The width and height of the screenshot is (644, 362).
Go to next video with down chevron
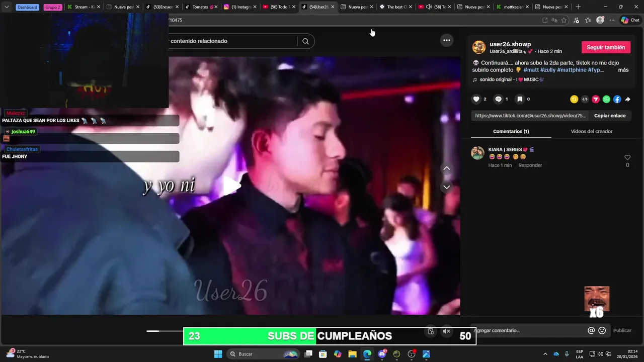pyautogui.click(x=446, y=187)
